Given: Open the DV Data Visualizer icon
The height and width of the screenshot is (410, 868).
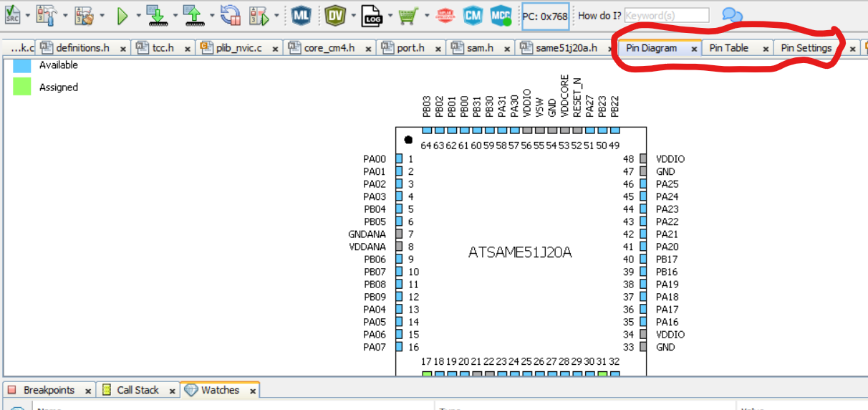Looking at the screenshot, I should pyautogui.click(x=335, y=14).
